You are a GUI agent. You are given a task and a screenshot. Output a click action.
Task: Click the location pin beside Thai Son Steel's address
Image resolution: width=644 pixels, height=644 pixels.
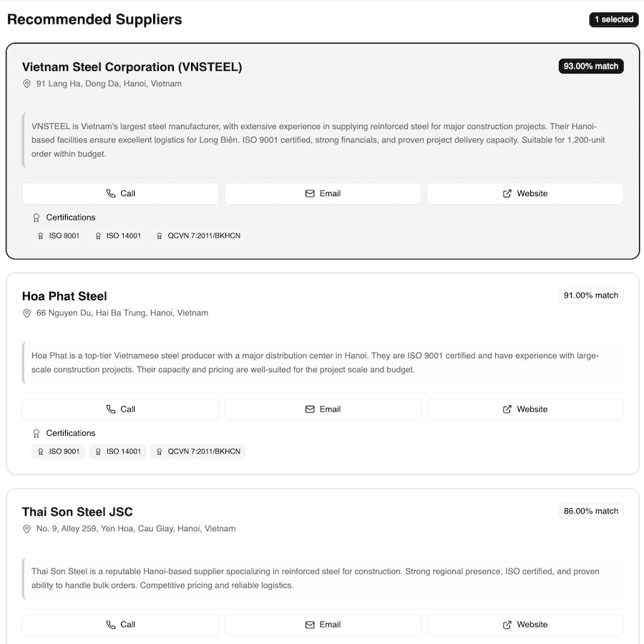pos(27,528)
